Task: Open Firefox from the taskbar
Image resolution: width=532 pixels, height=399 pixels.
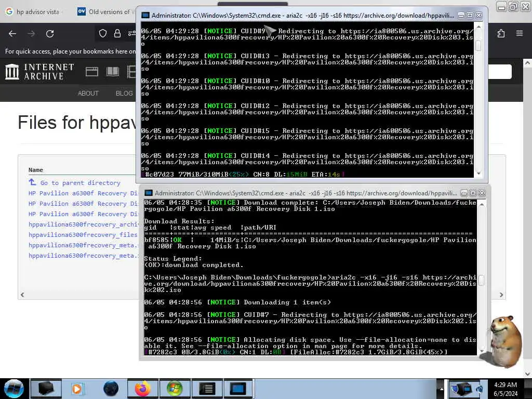Action: pyautogui.click(x=142, y=389)
